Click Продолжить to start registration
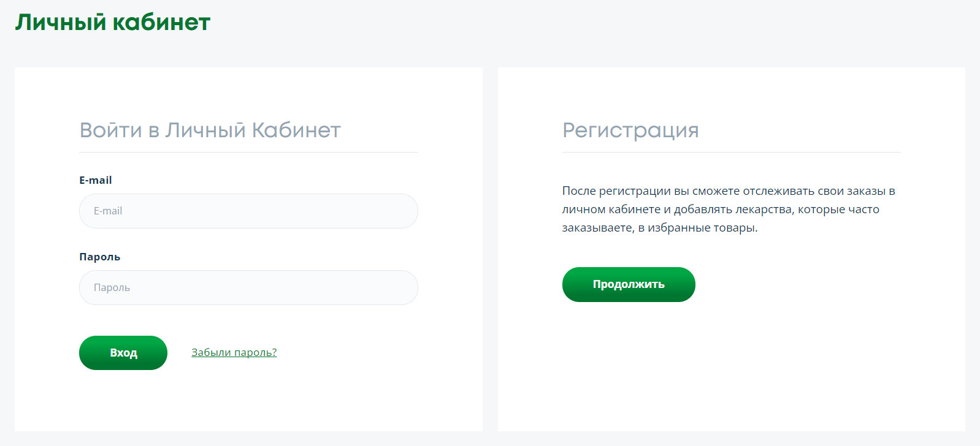Screen dimensions: 980x446 629,284
